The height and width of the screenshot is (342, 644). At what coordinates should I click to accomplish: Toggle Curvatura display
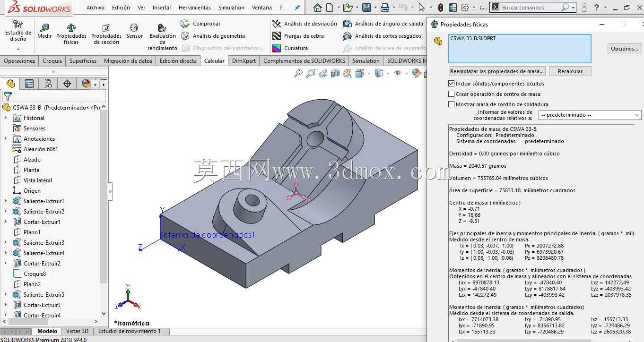tap(290, 48)
